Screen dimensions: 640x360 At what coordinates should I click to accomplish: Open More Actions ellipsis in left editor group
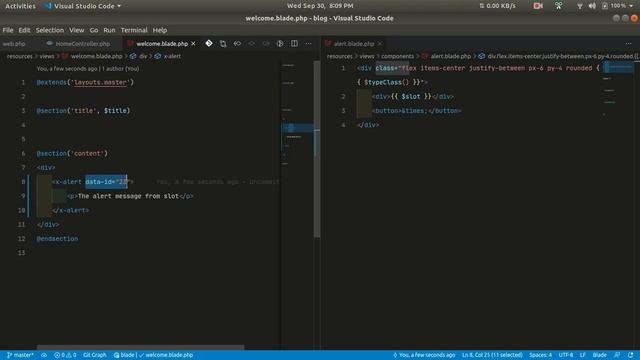point(309,43)
